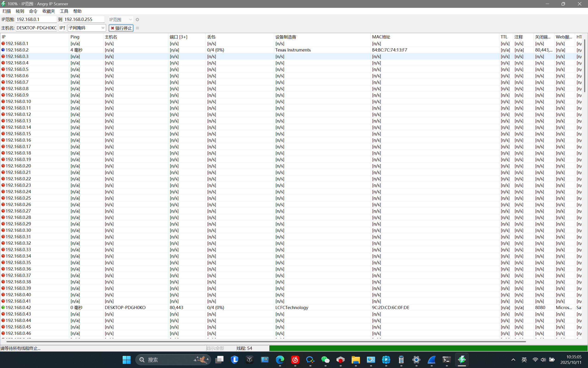The height and width of the screenshot is (368, 588).
Task: Open Task View from the taskbar
Action: pos(219,360)
